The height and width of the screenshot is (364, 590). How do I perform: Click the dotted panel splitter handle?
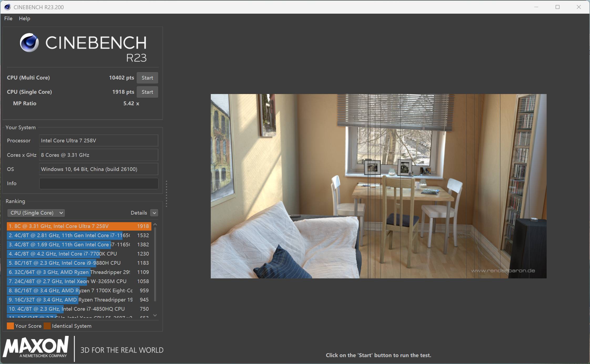[166, 194]
